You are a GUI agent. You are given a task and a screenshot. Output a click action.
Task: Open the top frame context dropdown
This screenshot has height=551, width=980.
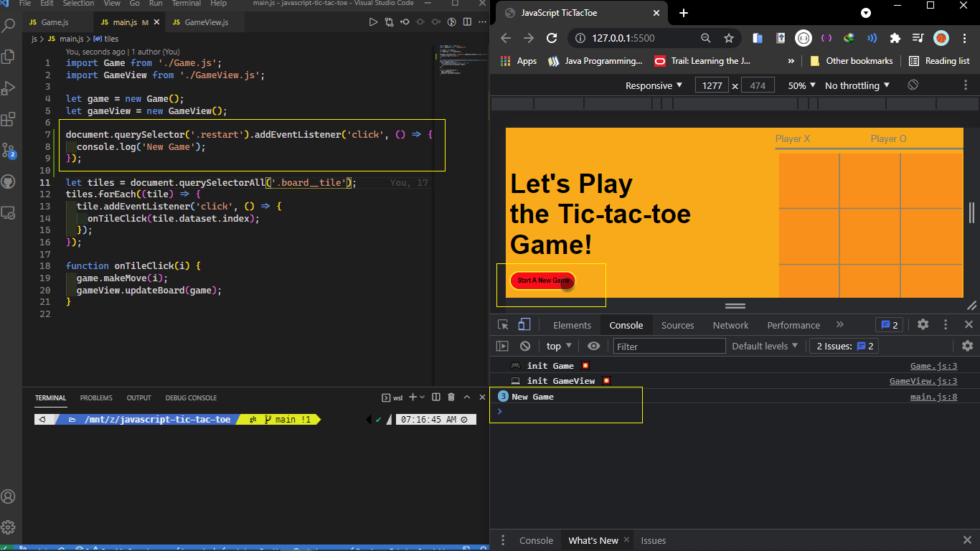point(557,345)
